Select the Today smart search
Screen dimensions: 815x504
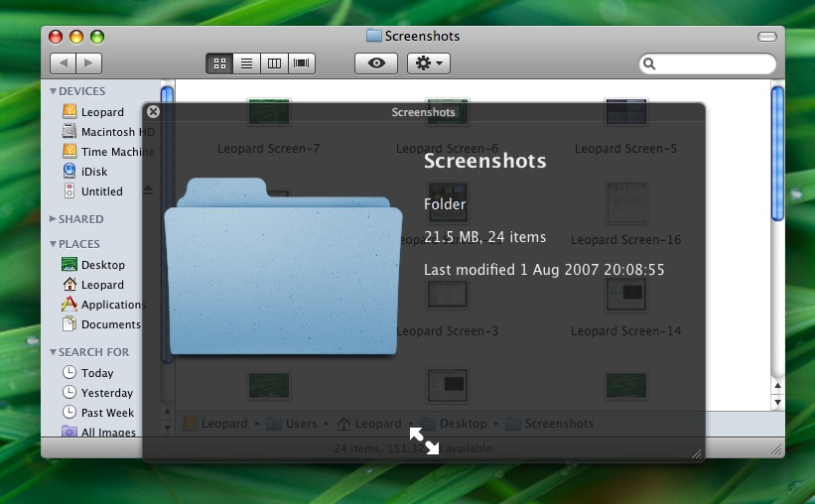(x=87, y=373)
